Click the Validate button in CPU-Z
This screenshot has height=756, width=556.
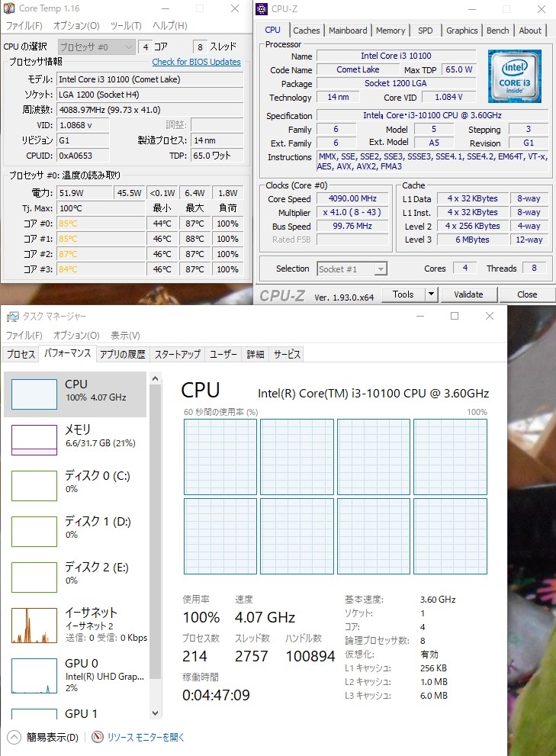tap(468, 294)
